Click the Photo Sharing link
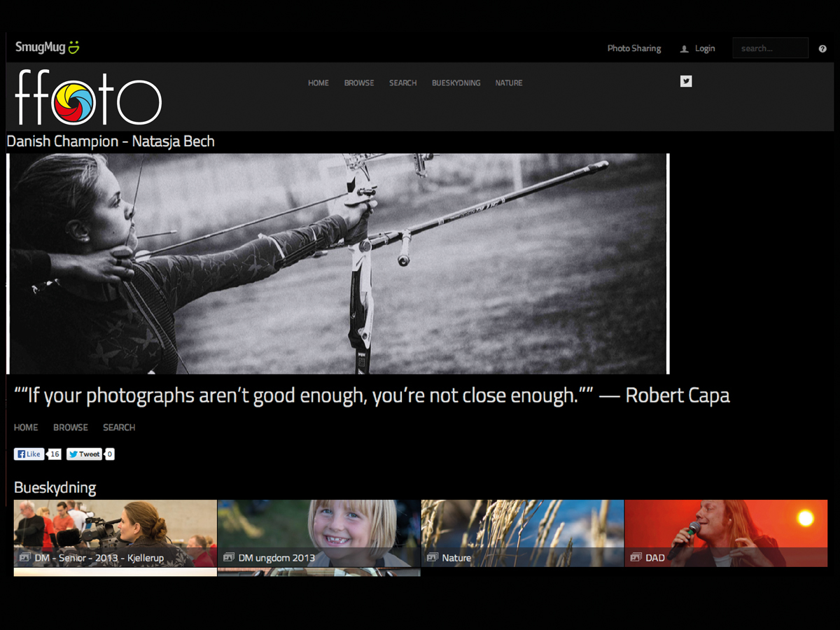 pyautogui.click(x=633, y=48)
